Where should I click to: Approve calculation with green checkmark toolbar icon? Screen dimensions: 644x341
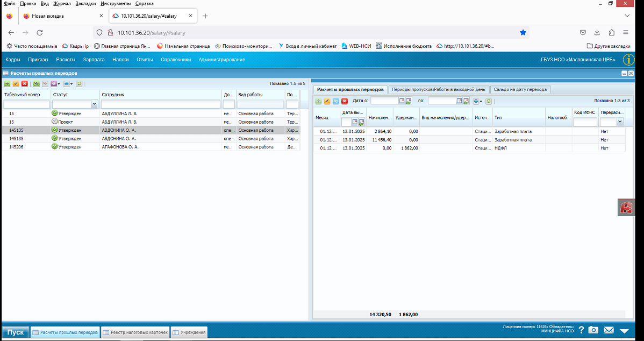pos(37,84)
